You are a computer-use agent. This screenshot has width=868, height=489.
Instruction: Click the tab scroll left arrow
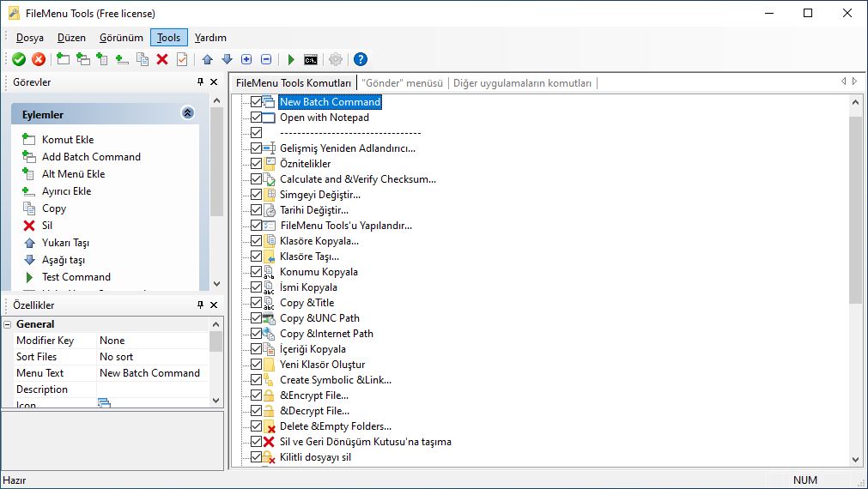[x=844, y=81]
